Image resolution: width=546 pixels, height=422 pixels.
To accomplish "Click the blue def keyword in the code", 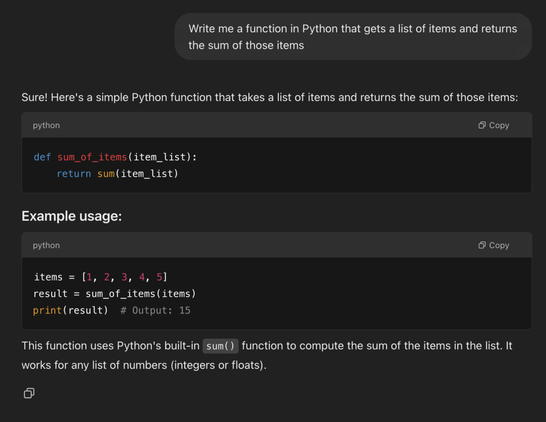I will point(42,157).
